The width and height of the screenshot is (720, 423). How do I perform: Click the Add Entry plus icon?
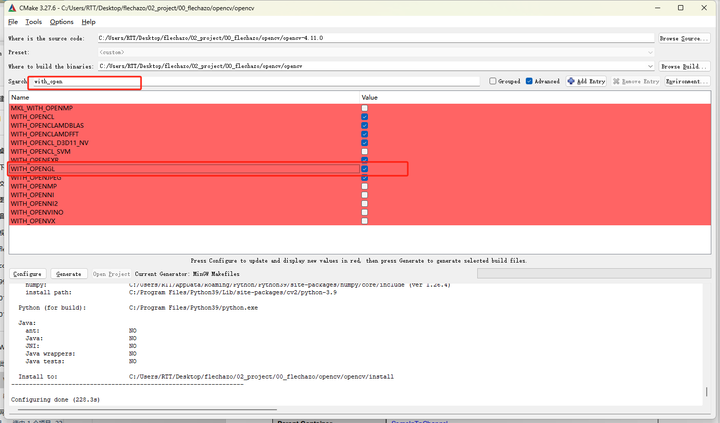click(x=571, y=81)
